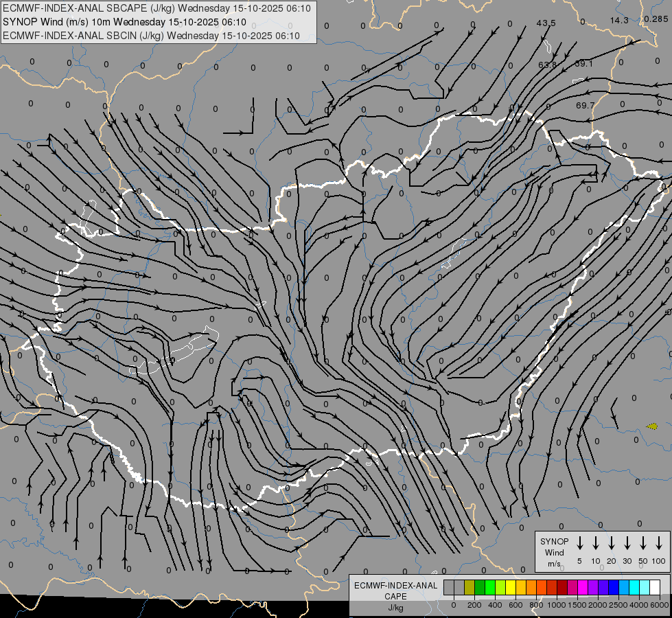Click the 1000 tick label in CAPE legend
672x618 pixels.
557,605
